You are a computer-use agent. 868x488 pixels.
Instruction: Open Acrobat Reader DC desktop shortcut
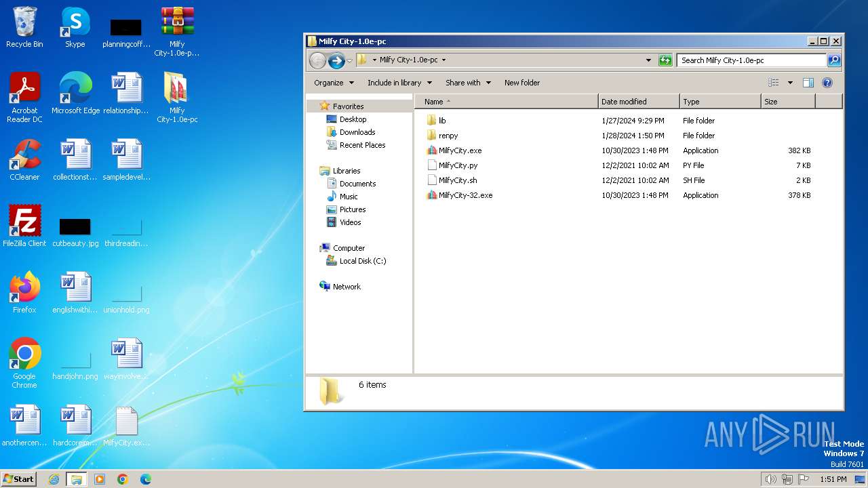tap(24, 98)
